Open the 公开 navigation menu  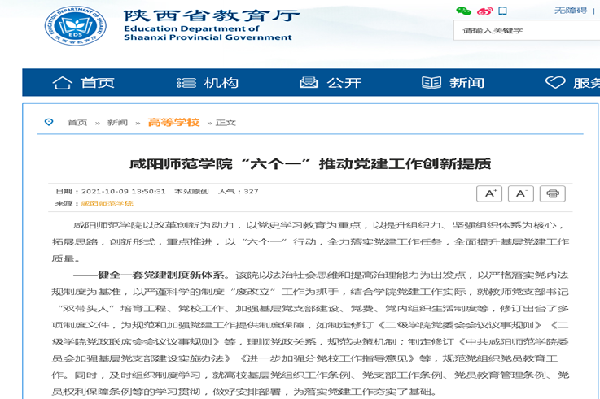coord(344,83)
